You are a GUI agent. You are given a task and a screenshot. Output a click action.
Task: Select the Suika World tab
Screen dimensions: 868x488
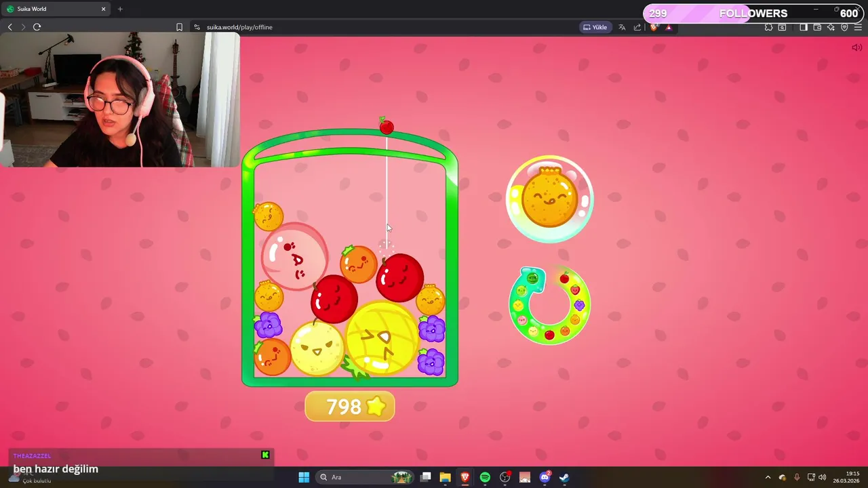pos(56,9)
